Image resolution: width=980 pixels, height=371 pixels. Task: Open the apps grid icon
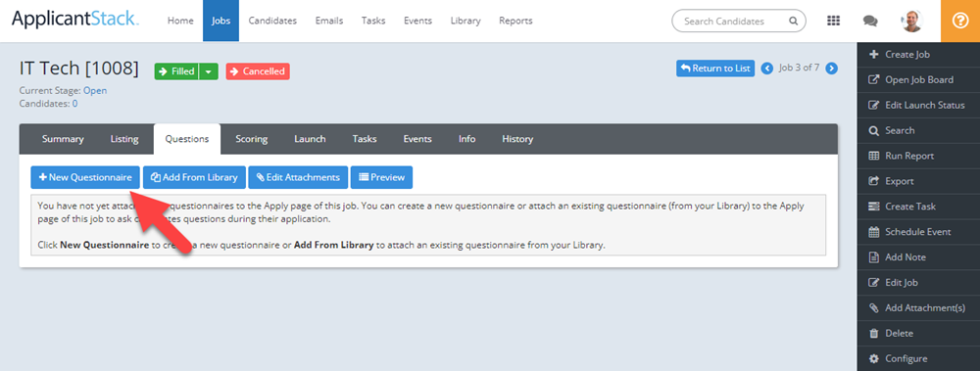point(833,21)
